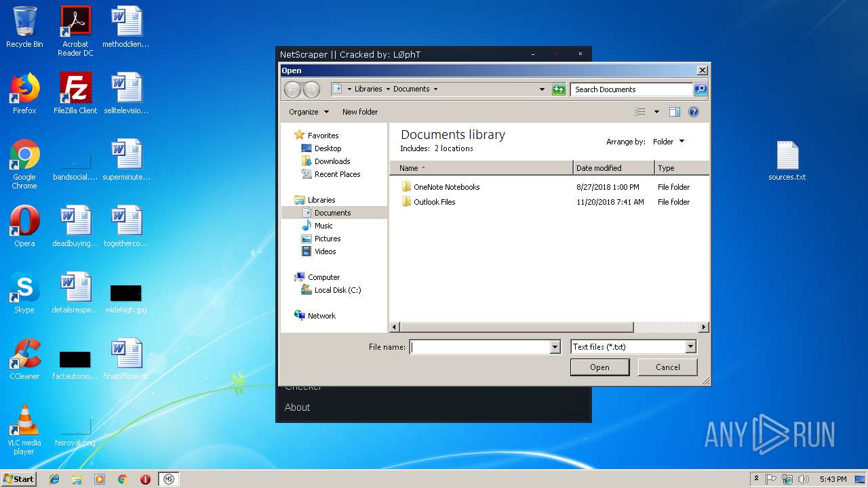868x488 pixels.
Task: Select the CCleaner desktop icon
Action: 24,359
